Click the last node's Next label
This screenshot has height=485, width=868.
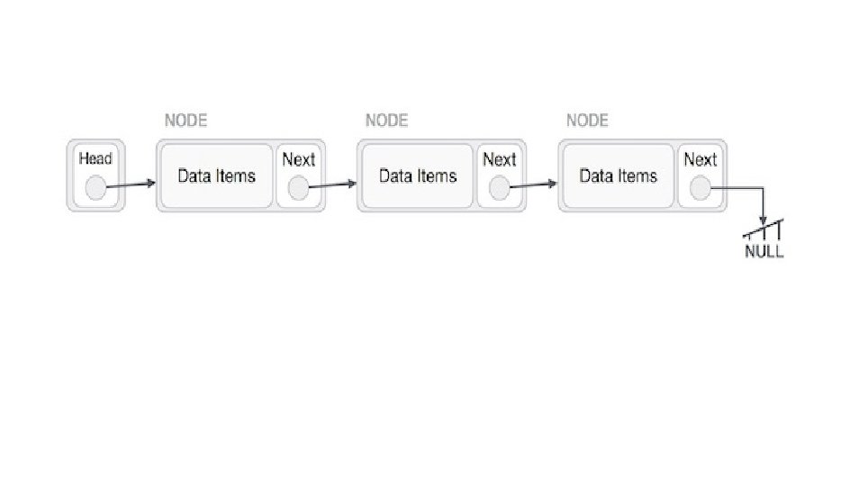click(701, 160)
